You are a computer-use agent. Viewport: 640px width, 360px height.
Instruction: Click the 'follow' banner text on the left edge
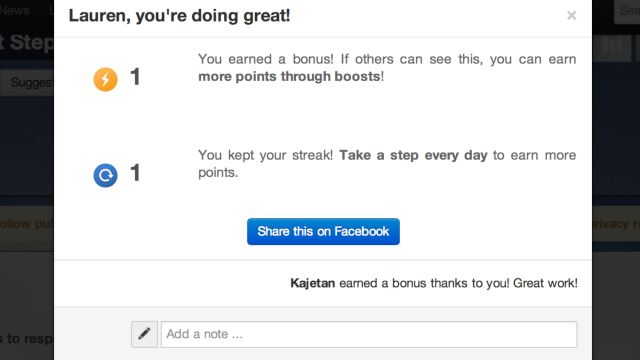[x=27, y=223]
